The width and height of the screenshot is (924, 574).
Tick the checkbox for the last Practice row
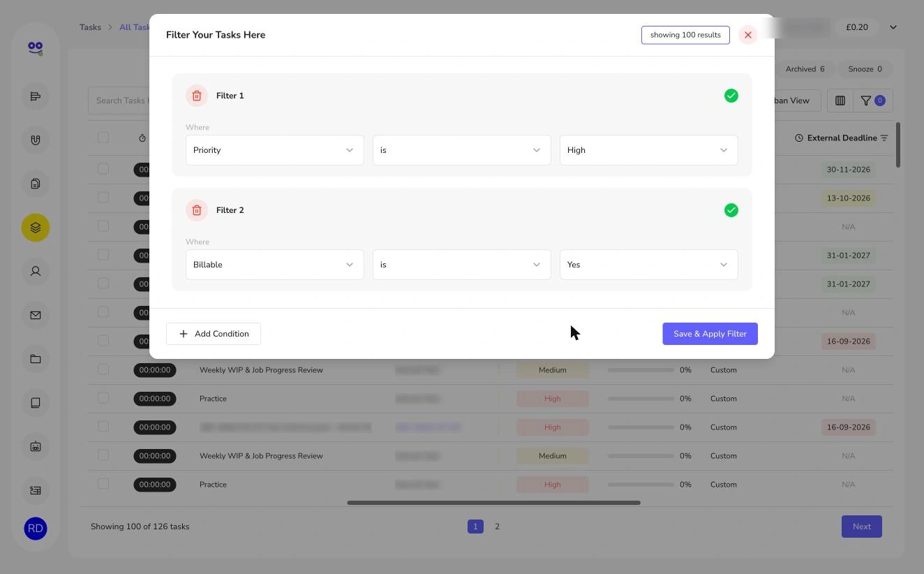[103, 483]
